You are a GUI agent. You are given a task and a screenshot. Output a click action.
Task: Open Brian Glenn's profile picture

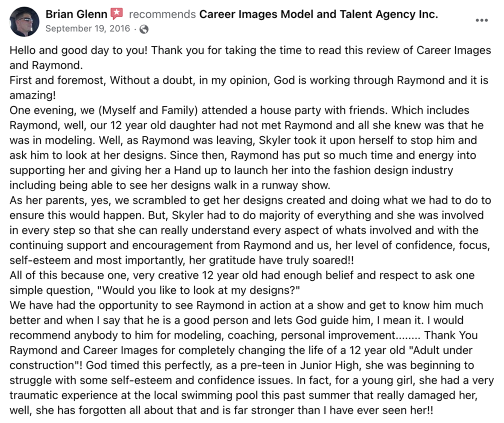24,21
